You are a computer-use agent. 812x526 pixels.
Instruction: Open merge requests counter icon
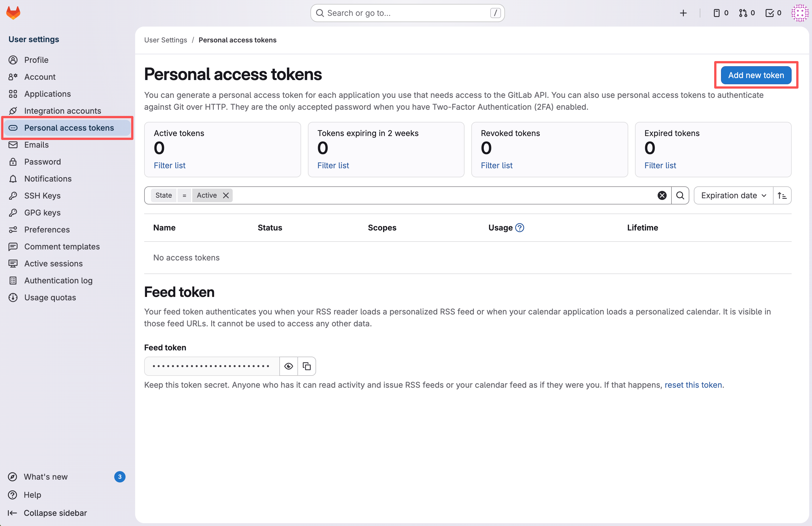click(x=746, y=13)
